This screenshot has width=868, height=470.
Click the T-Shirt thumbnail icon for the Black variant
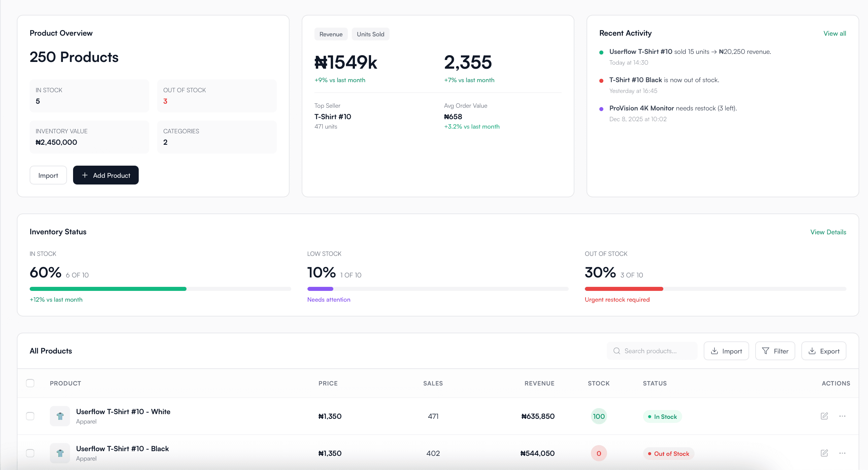pyautogui.click(x=60, y=453)
